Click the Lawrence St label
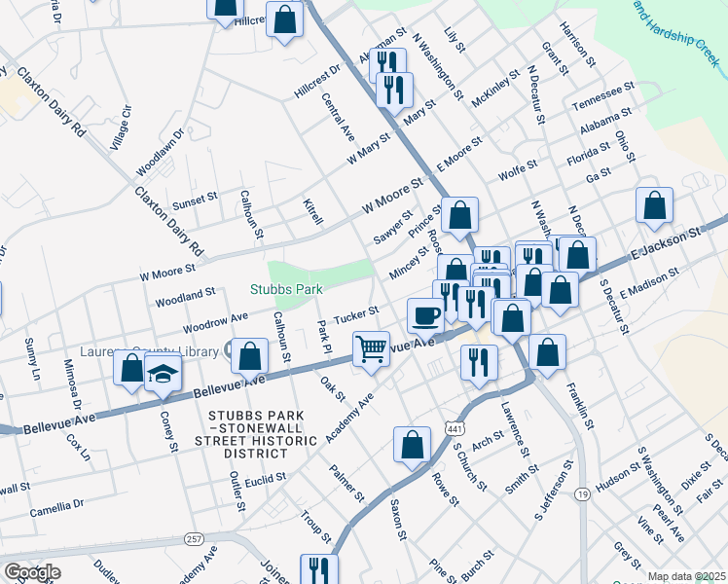 tap(515, 429)
